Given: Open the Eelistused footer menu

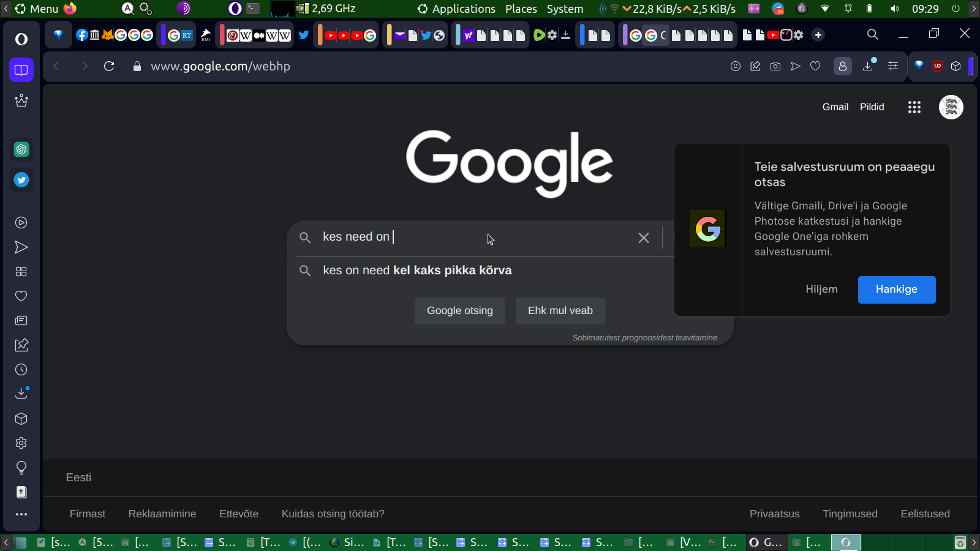Looking at the screenshot, I should [925, 514].
